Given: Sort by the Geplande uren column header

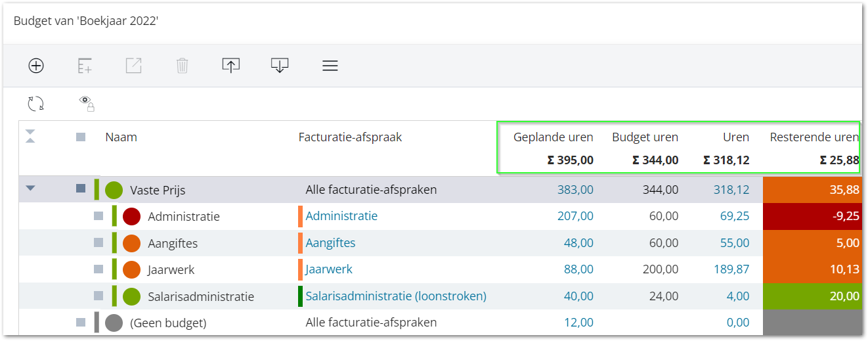Looking at the screenshot, I should (x=553, y=137).
